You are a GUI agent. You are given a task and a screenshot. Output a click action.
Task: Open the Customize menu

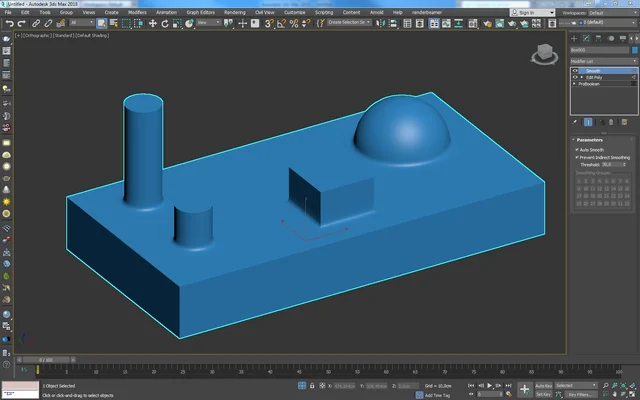295,12
